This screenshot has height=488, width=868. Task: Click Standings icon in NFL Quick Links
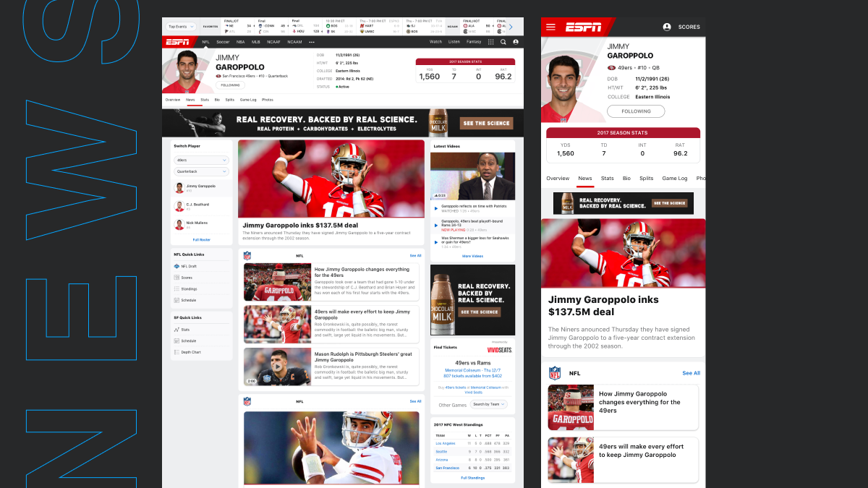(x=176, y=288)
